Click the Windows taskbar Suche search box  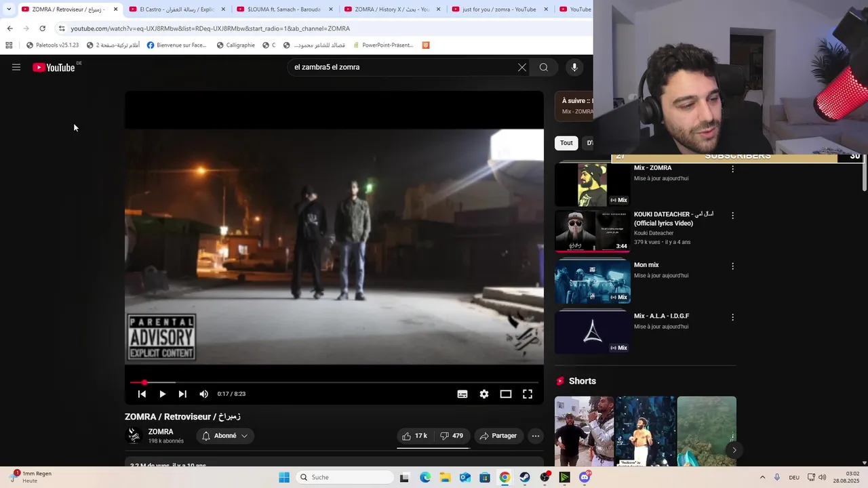coord(343,477)
